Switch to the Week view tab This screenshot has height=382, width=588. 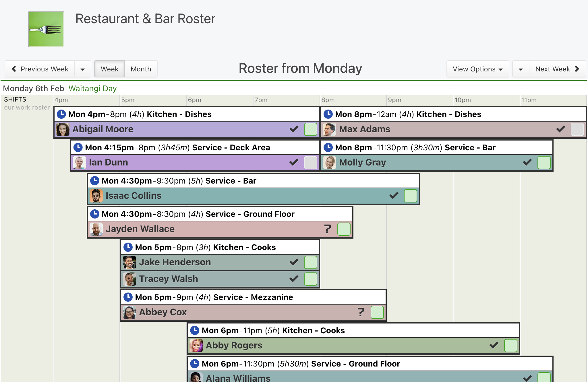[109, 69]
